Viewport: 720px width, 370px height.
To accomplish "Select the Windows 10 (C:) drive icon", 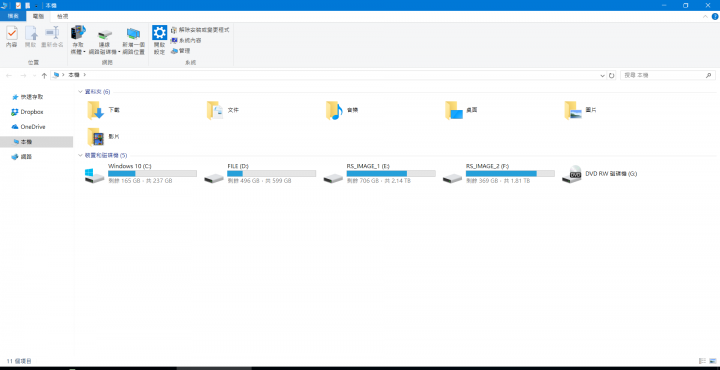I will pyautogui.click(x=95, y=176).
